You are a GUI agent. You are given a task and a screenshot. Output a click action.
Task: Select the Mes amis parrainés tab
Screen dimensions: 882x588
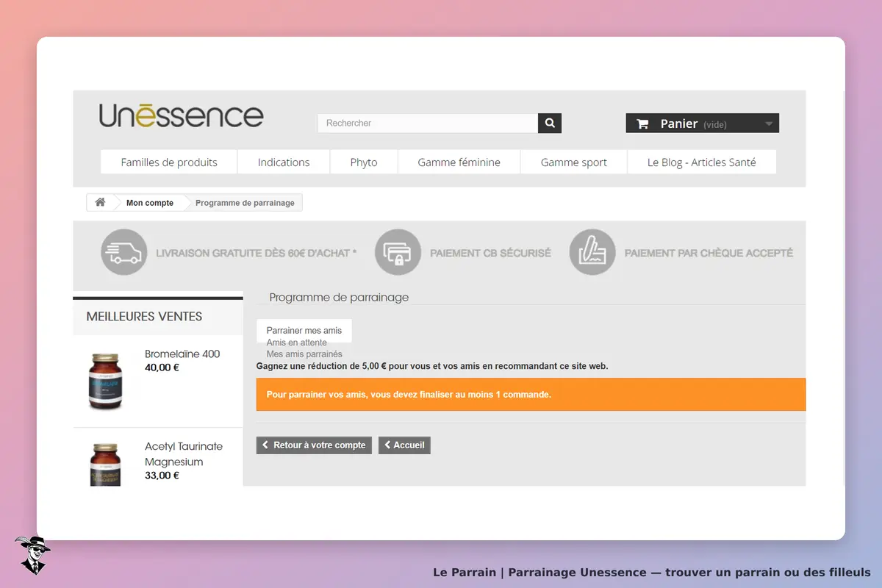pos(304,354)
